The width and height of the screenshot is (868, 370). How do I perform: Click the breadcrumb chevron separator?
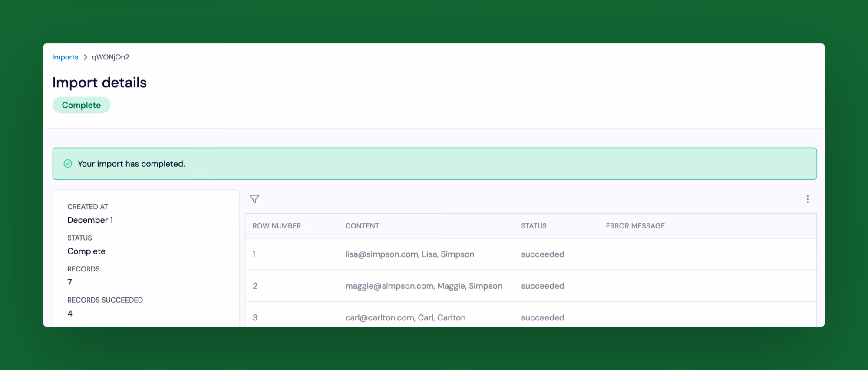pyautogui.click(x=85, y=57)
